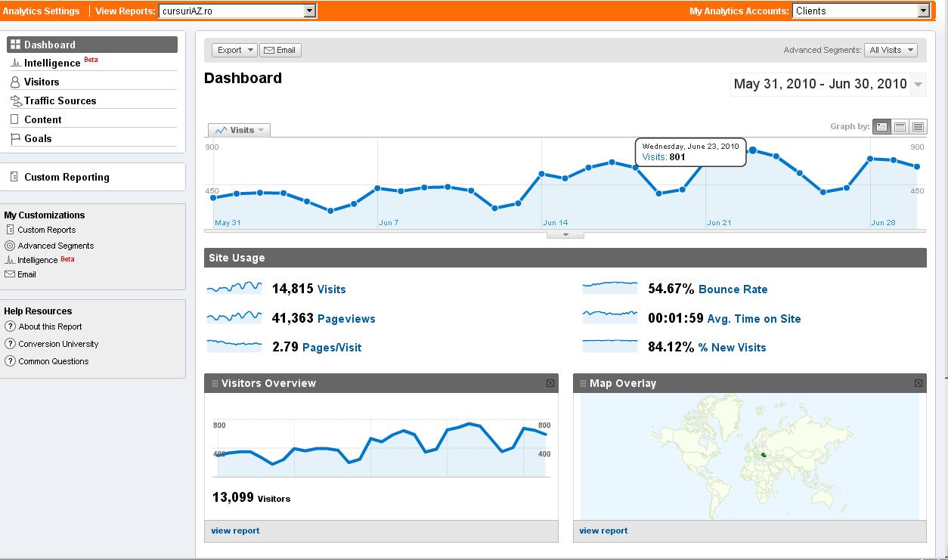
Task: Open the View Reports site dropdown
Action: pyautogui.click(x=309, y=11)
